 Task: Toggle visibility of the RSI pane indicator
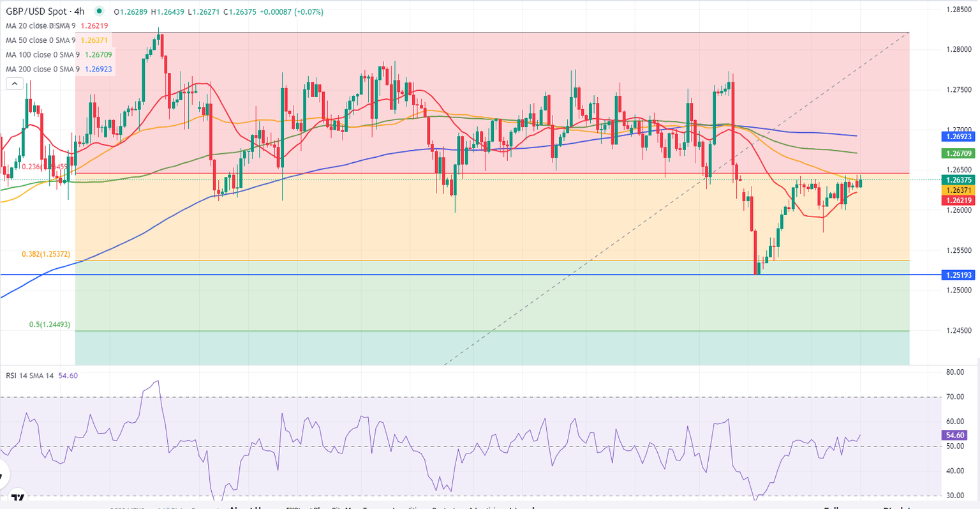(x=29, y=376)
